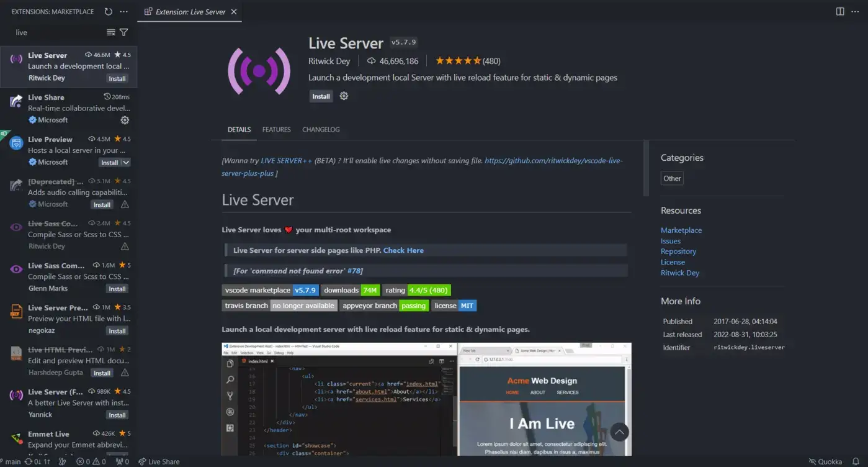Open the Live Preview Install dropdown arrow
The image size is (868, 467).
coord(126,162)
